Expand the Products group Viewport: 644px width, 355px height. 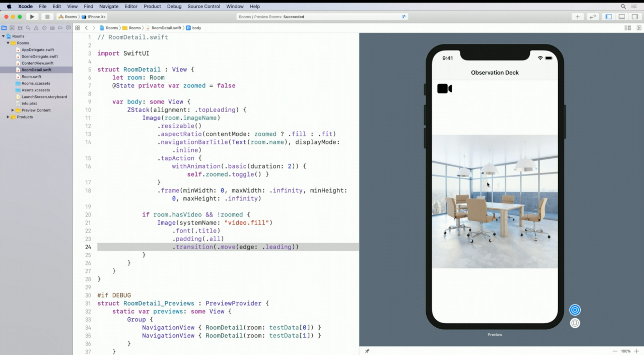click(x=8, y=117)
